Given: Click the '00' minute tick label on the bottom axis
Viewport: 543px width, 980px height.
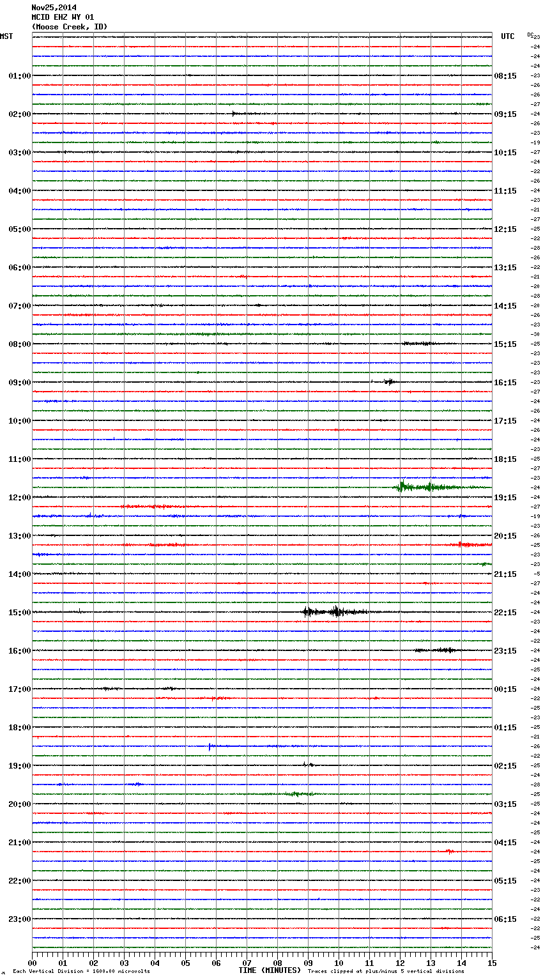Looking at the screenshot, I should (x=32, y=963).
